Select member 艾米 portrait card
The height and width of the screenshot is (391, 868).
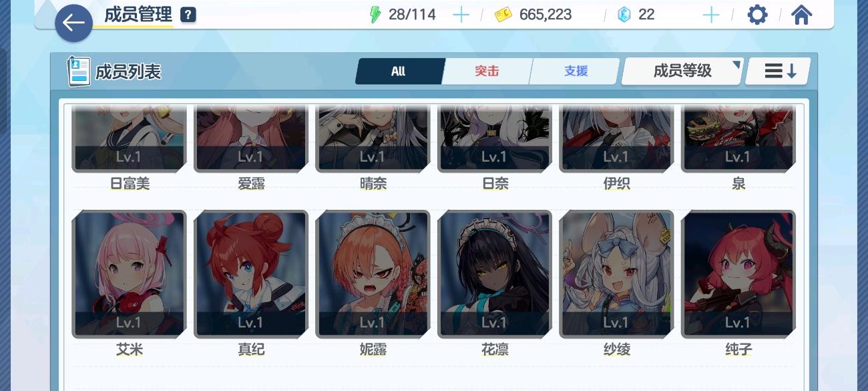pos(129,274)
